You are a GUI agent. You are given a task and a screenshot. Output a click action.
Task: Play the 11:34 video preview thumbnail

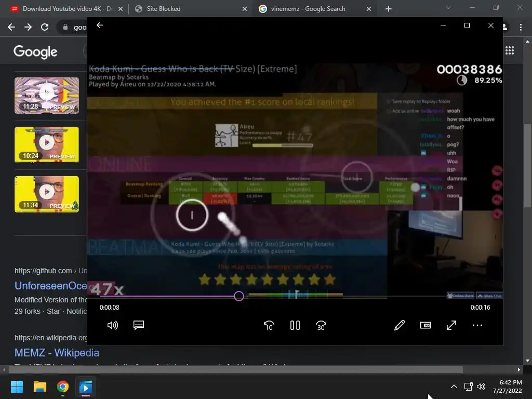47,194
